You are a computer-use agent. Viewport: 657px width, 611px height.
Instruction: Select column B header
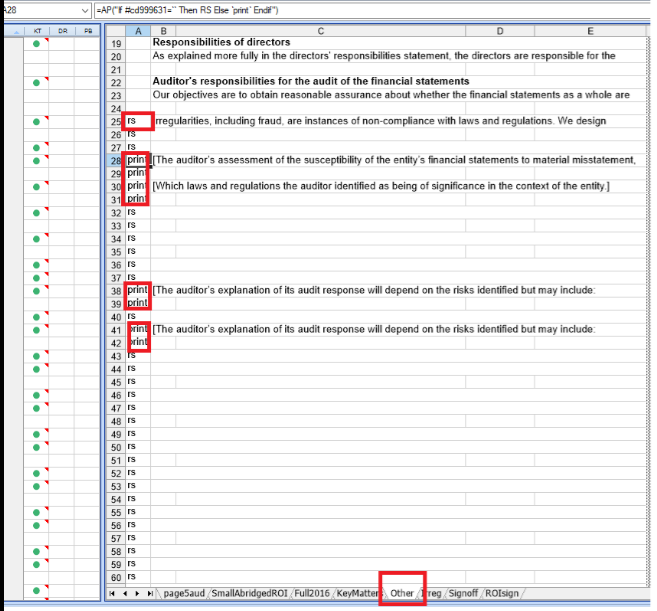[x=163, y=31]
